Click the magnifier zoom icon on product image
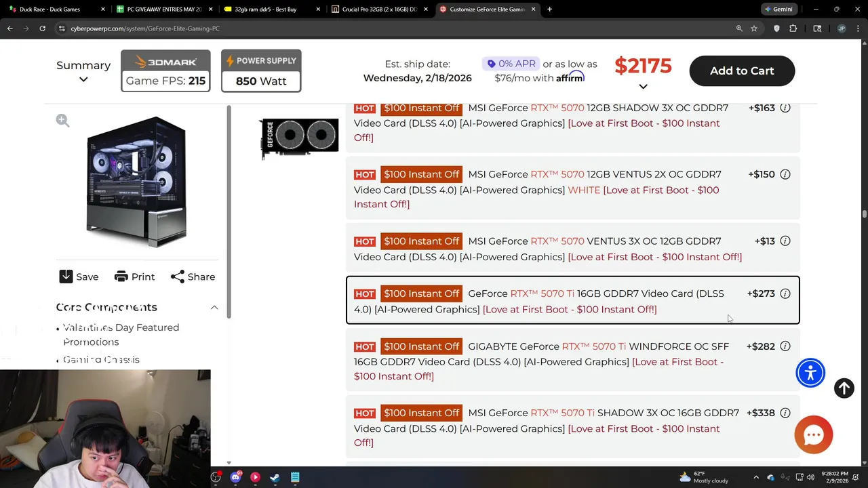Viewport: 868px width, 488px height. click(62, 121)
